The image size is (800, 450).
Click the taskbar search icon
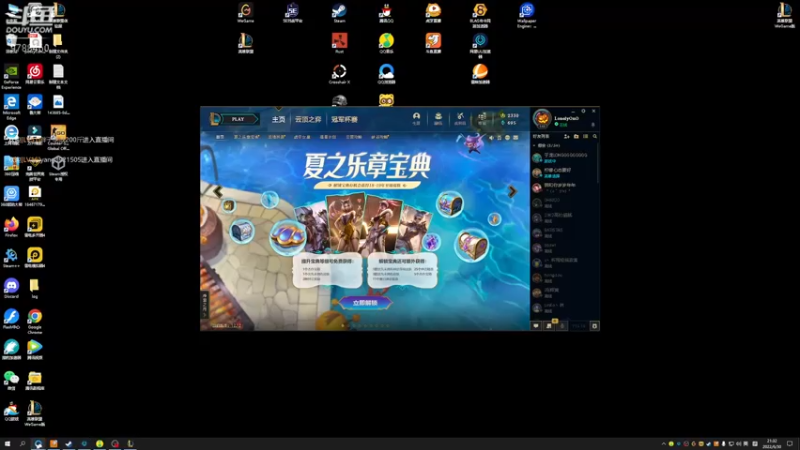tap(22, 444)
